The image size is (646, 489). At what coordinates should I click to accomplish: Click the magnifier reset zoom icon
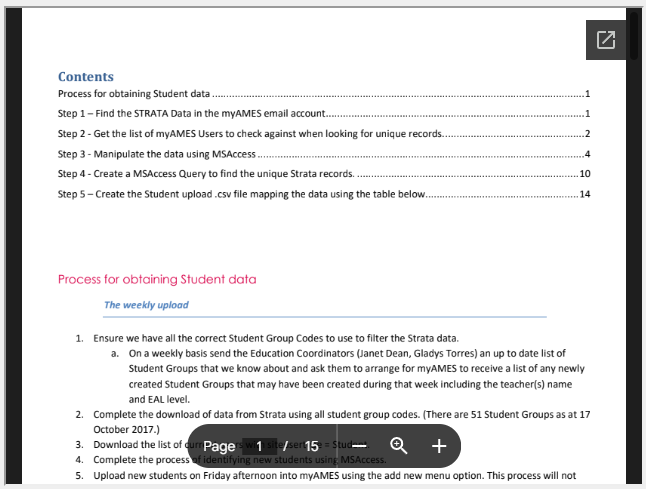(399, 446)
